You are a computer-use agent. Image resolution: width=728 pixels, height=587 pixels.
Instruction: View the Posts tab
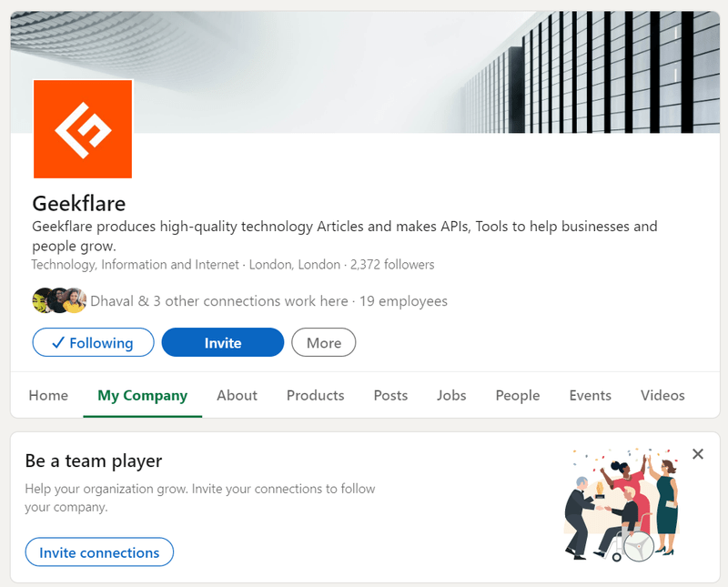pyautogui.click(x=390, y=395)
